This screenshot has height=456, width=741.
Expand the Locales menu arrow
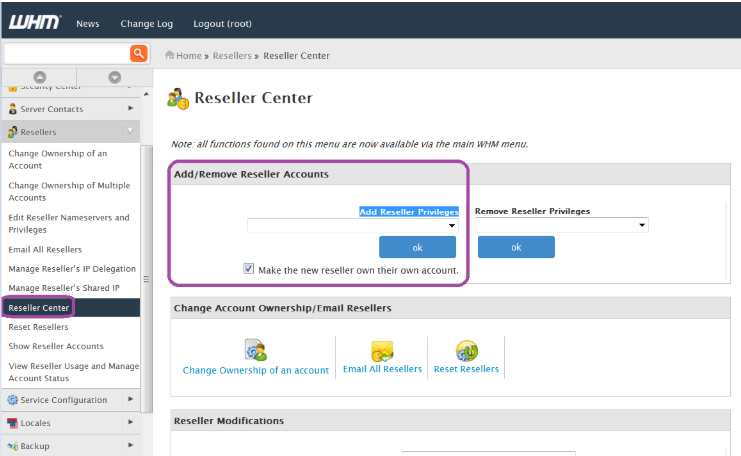pyautogui.click(x=131, y=422)
